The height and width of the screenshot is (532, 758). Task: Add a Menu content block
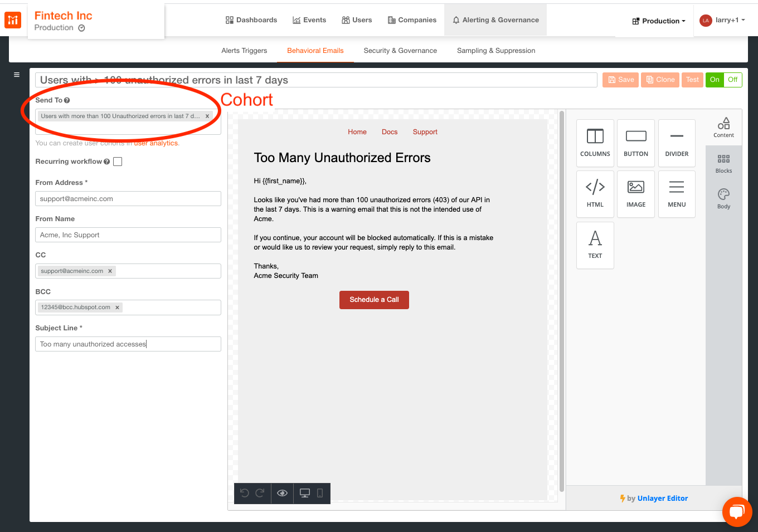(x=677, y=194)
